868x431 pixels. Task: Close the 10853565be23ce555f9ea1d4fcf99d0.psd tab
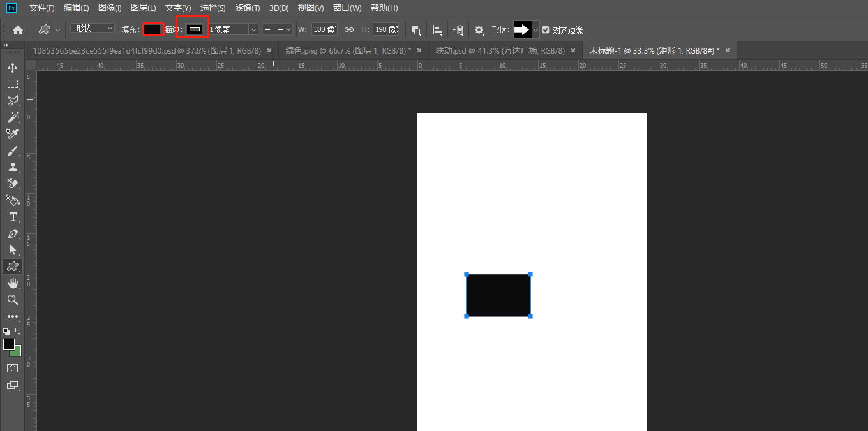pos(269,50)
